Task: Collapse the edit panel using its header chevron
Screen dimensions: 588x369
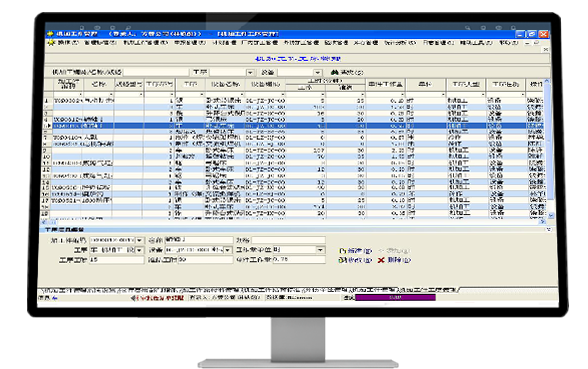Action: pyautogui.click(x=548, y=229)
